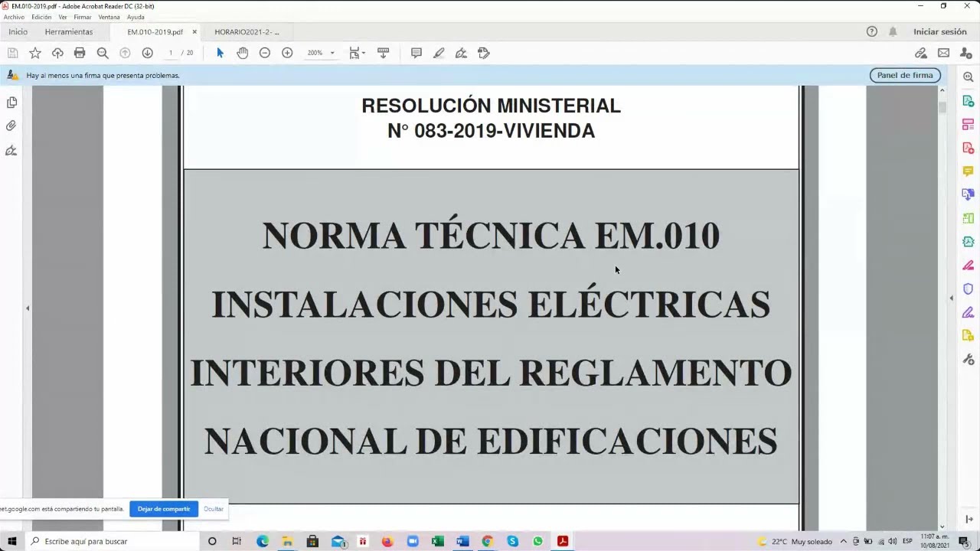Open Word from the taskbar
980x551 pixels.
pos(462,541)
